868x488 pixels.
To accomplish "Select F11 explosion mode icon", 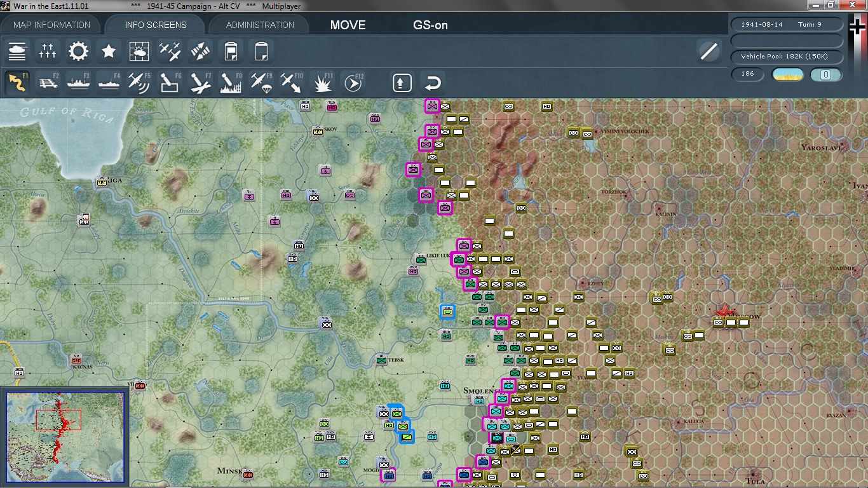I will (x=323, y=83).
